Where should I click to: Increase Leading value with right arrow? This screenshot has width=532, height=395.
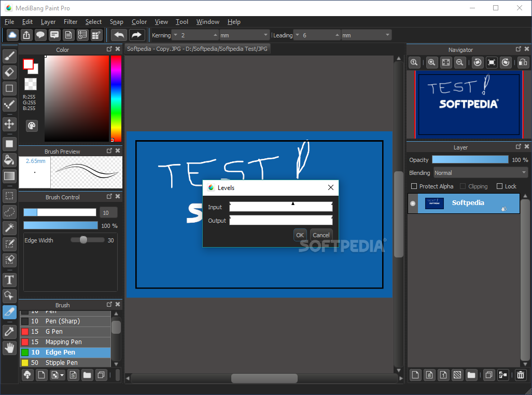(x=337, y=35)
